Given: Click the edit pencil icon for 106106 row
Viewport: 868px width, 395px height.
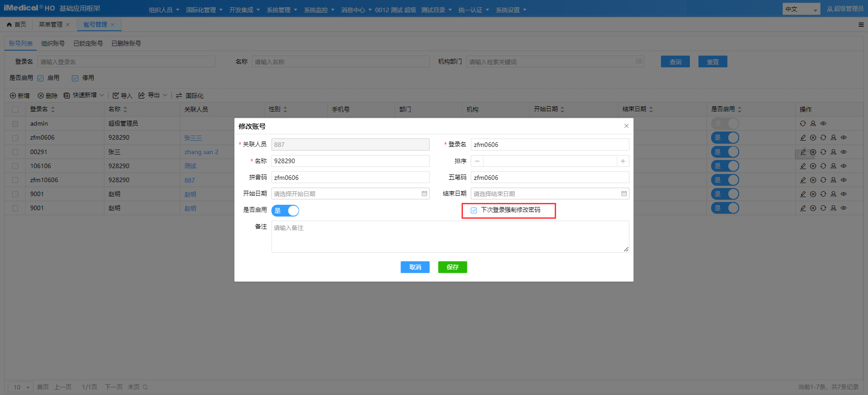Looking at the screenshot, I should (x=803, y=166).
